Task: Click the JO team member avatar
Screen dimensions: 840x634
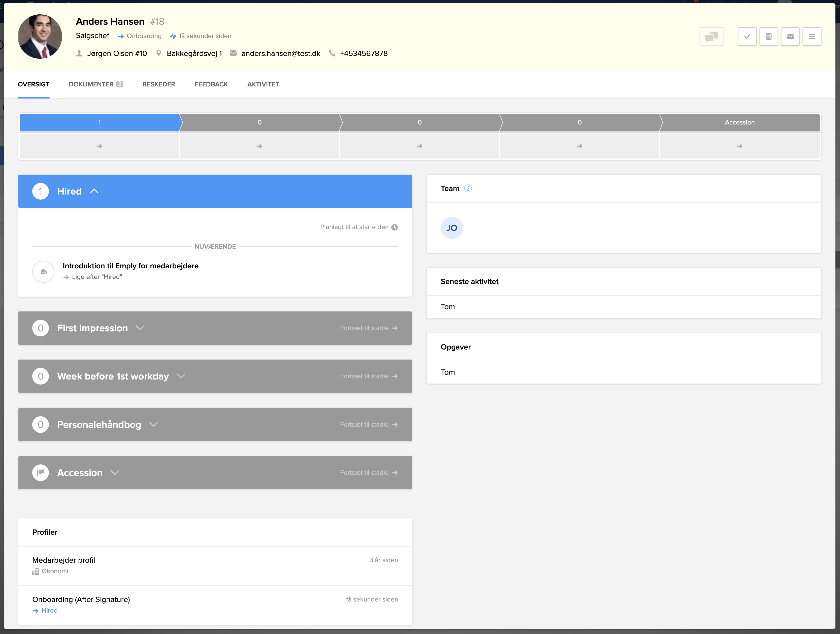Action: (x=451, y=228)
